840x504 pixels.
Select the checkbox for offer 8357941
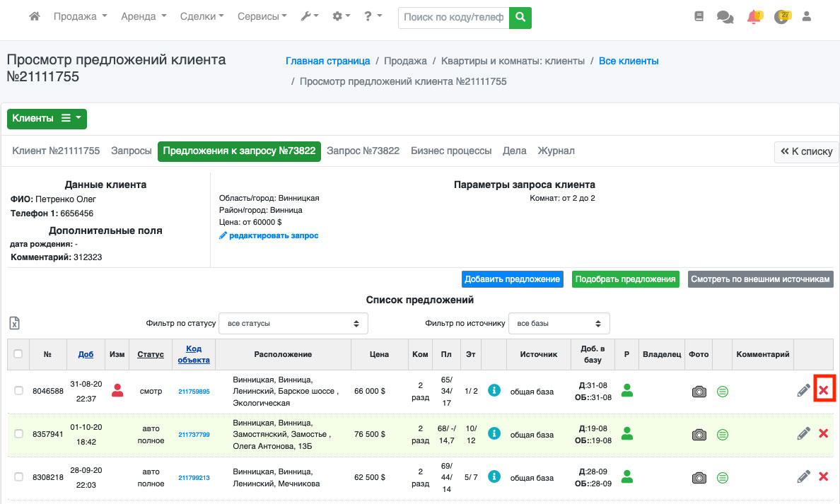[19, 434]
